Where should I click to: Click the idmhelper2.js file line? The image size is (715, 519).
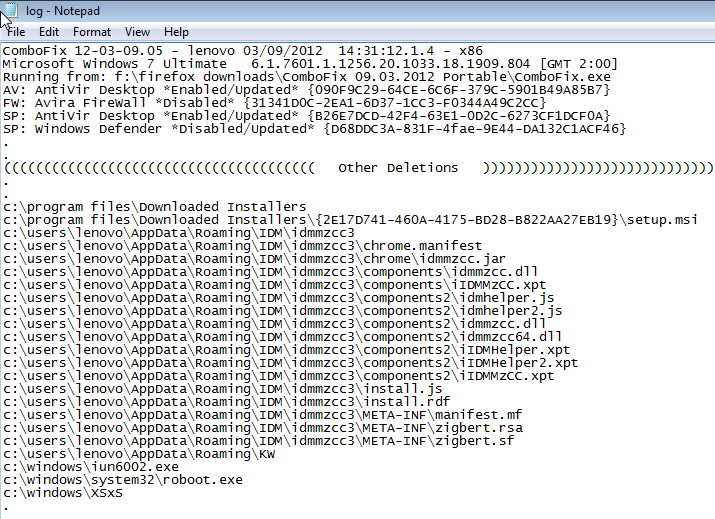pyautogui.click(x=282, y=311)
